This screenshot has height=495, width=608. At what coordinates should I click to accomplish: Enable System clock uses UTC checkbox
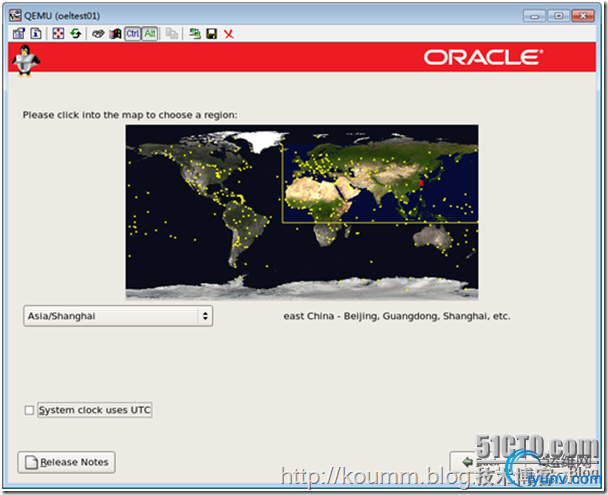pyautogui.click(x=29, y=410)
